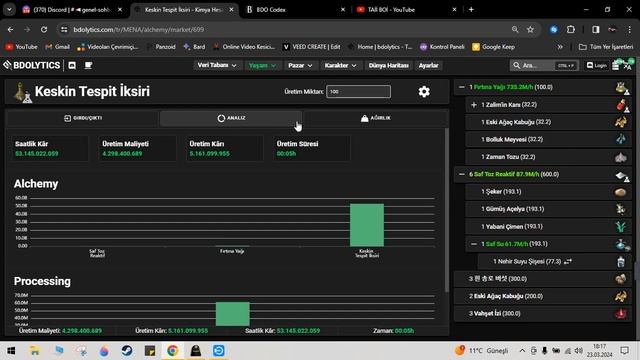This screenshot has height=360, width=640.
Task: Open the language translate icon
Action: coord(629,65)
